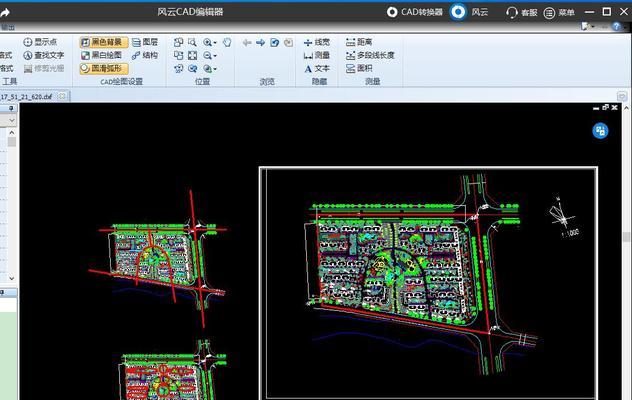This screenshot has width=632, height=400.
Task: Expand the zoom out dropdown arrow
Action: (215, 56)
